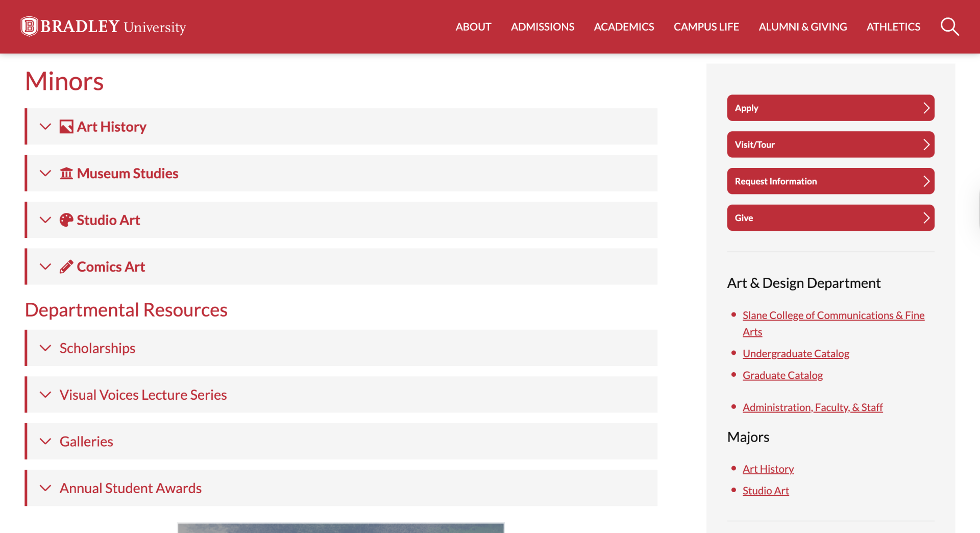Open the Art History major sidebar link
This screenshot has width=980, height=533.
(x=768, y=469)
